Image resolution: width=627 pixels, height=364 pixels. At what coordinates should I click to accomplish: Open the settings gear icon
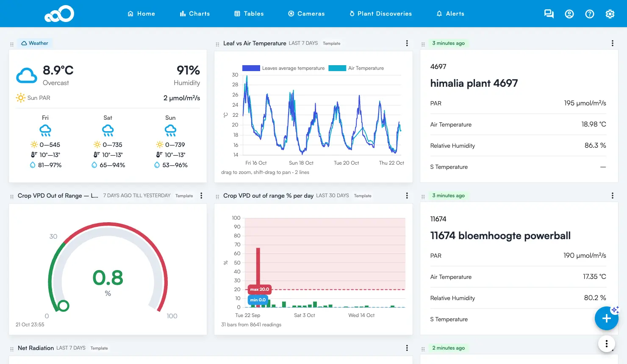(x=610, y=14)
